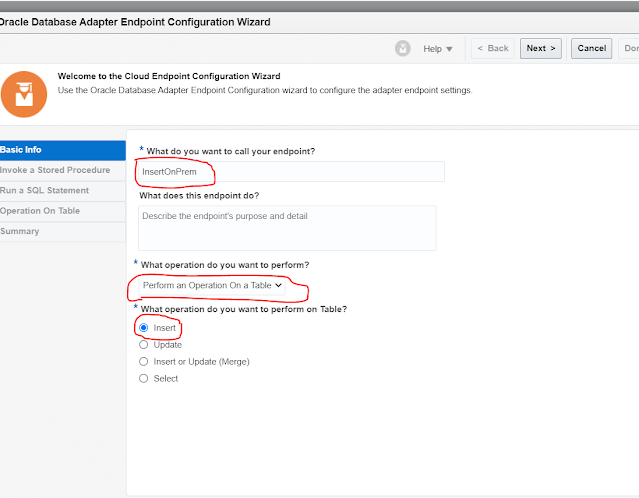Choose the Update radio option
The height and width of the screenshot is (498, 639).
click(x=143, y=345)
